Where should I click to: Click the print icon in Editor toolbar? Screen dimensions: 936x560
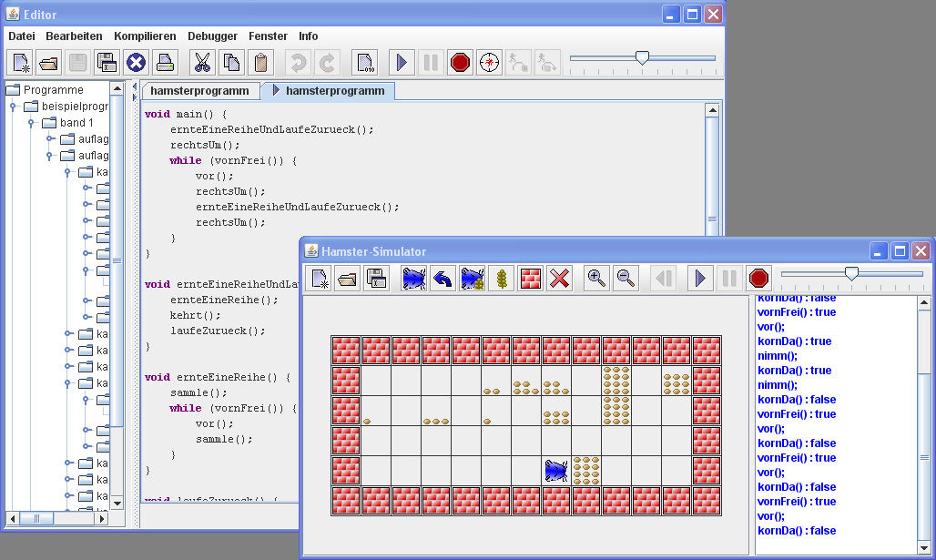pyautogui.click(x=165, y=63)
